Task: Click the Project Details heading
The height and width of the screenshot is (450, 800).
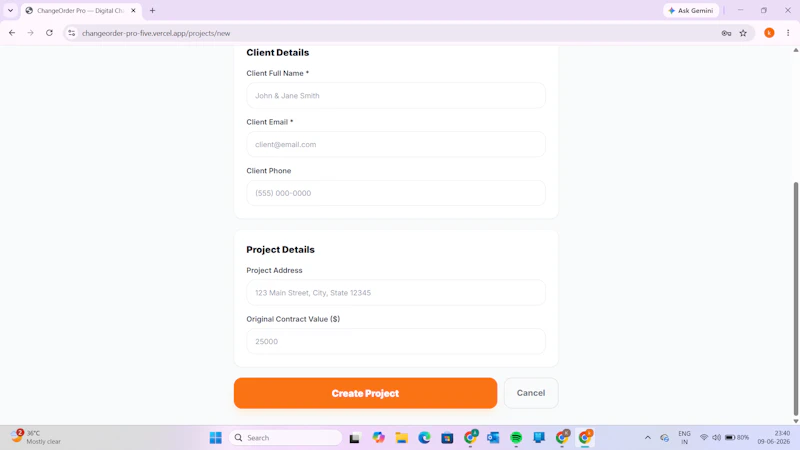Action: (x=280, y=249)
